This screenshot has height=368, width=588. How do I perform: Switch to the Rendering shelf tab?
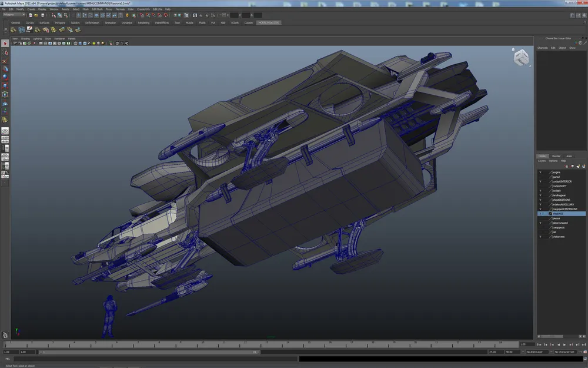point(143,23)
